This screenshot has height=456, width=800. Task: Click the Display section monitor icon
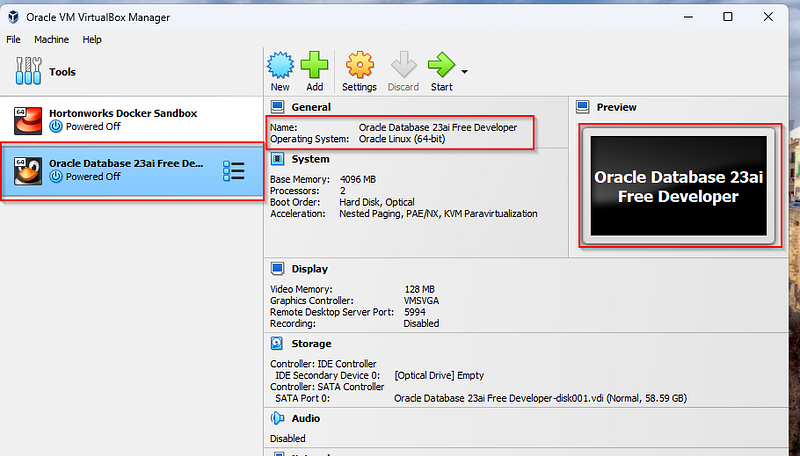pyautogui.click(x=278, y=269)
